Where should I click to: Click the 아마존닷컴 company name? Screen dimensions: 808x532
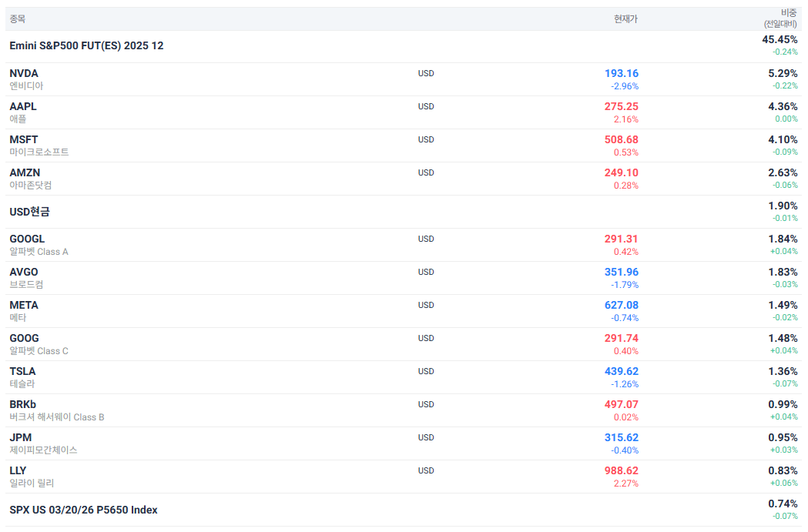[30, 185]
